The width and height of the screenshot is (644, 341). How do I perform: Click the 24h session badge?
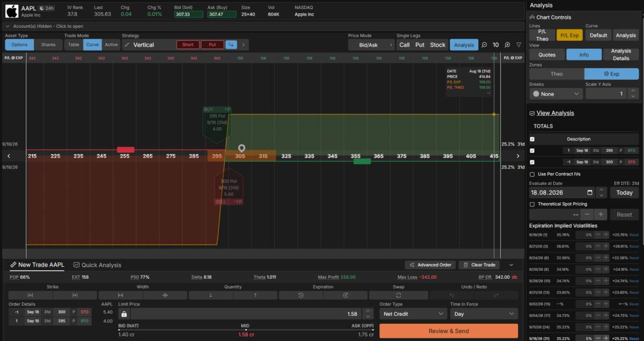tap(47, 9)
